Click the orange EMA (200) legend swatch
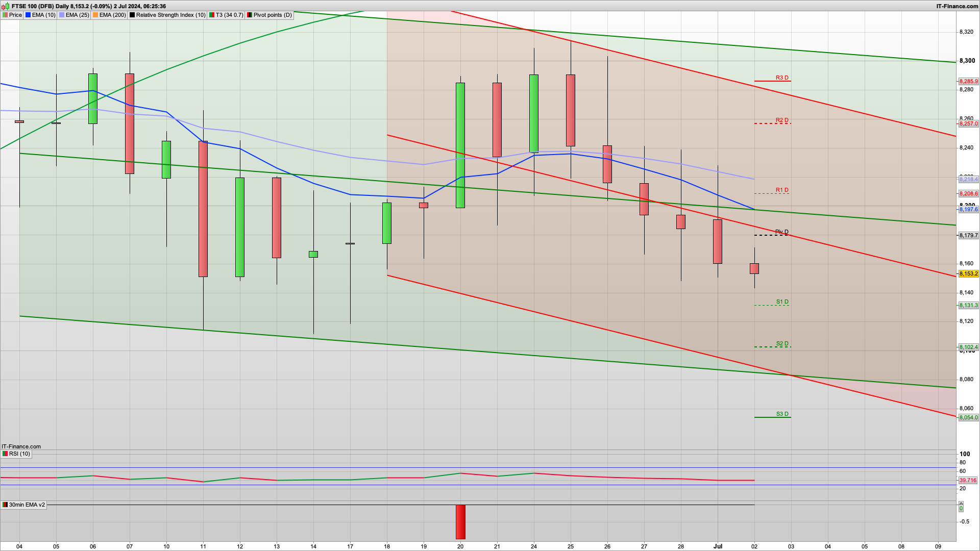 [95, 15]
